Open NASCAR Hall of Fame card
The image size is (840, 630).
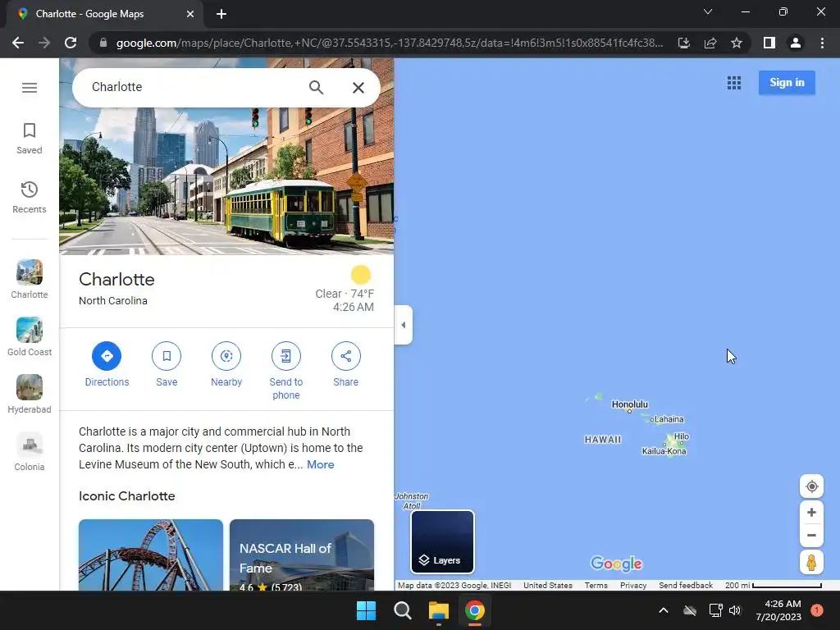pyautogui.click(x=302, y=555)
